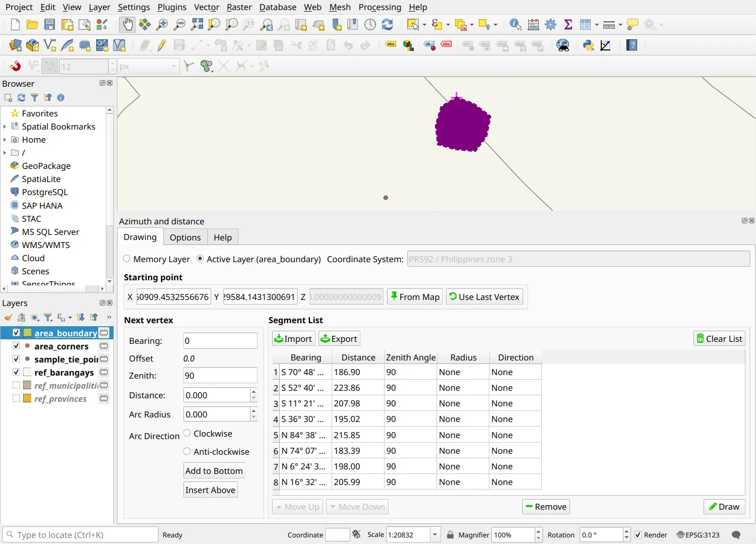Click the Statistical Summary sigma icon
Viewport: 756px width, 544px height.
tap(568, 25)
